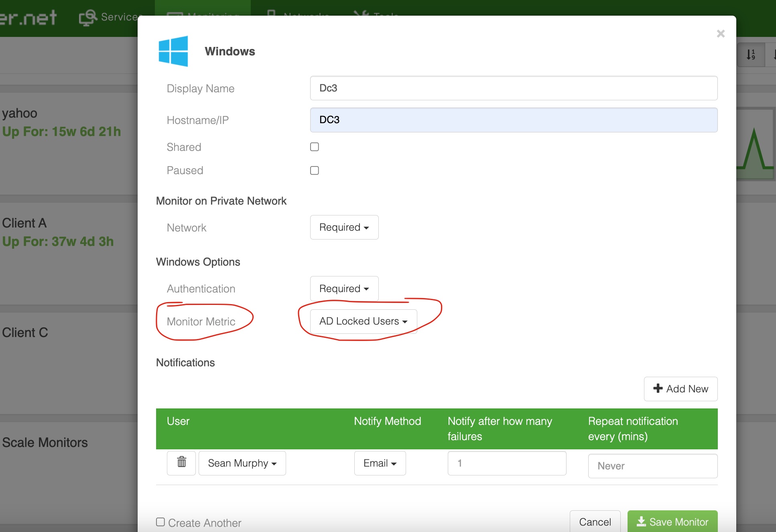Enable the Shared checkbox
Screen dimensions: 776x532
click(315, 147)
